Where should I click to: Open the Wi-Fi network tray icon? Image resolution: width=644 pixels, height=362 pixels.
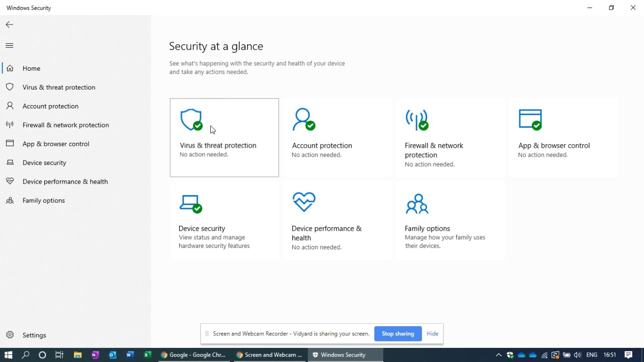pyautogui.click(x=544, y=355)
